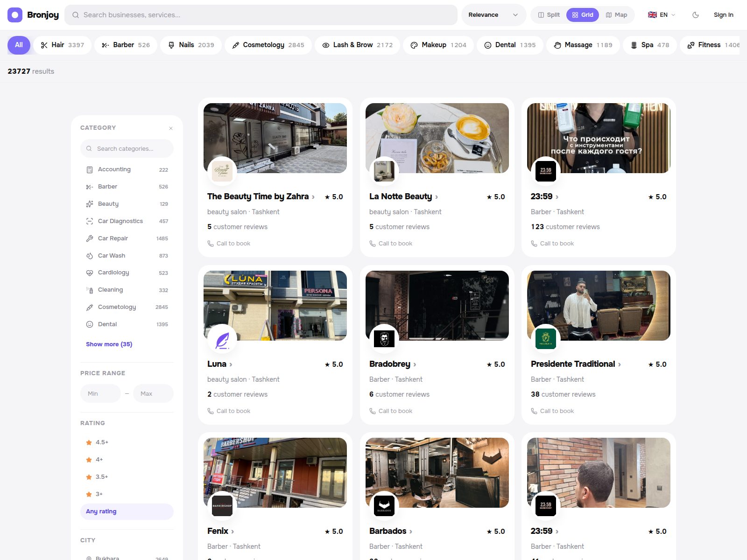Click the Sign In button

coord(723,15)
